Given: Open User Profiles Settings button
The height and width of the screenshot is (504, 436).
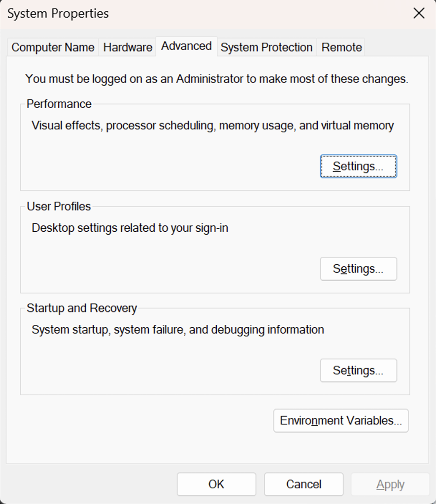Looking at the screenshot, I should 358,269.
